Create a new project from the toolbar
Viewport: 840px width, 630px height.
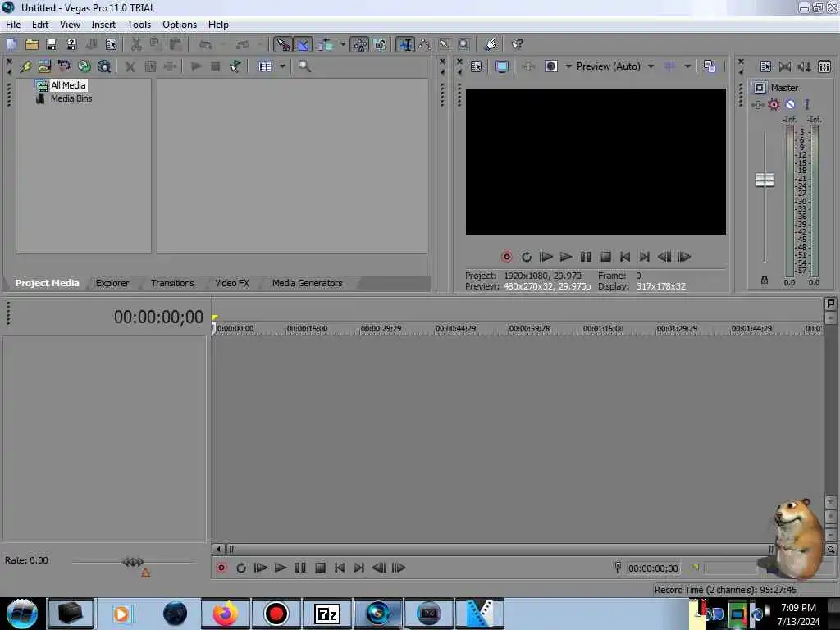[11, 45]
